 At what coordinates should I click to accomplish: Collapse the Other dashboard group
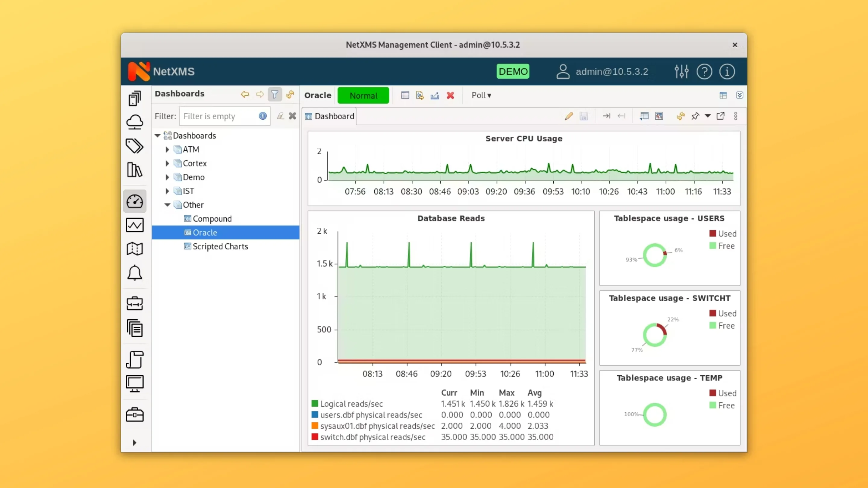point(168,205)
